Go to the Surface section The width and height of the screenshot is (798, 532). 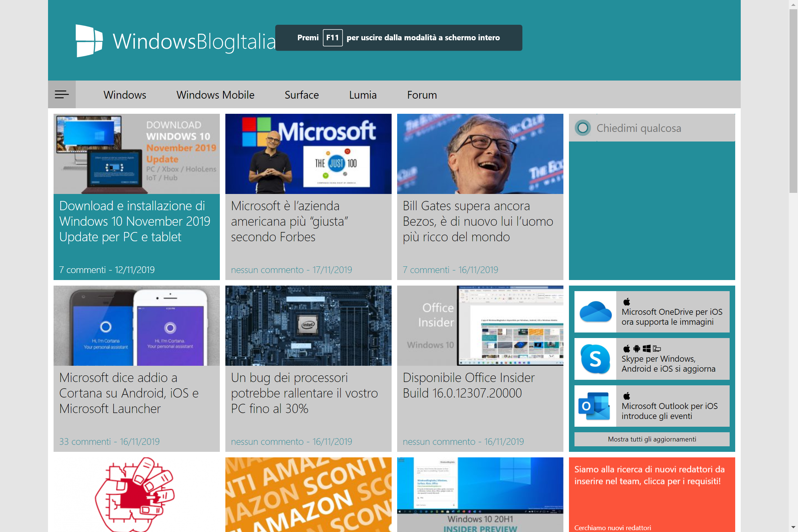301,95
